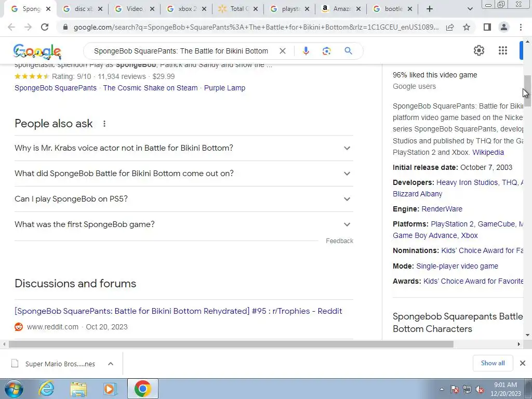Launch Internet Explorer from taskbar

(x=46, y=389)
